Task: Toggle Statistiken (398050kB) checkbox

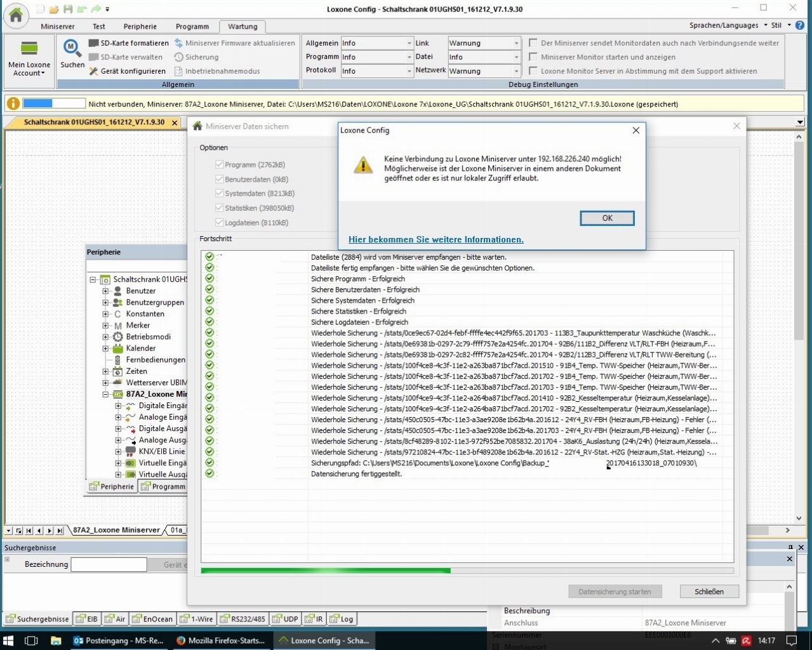Action: (220, 208)
